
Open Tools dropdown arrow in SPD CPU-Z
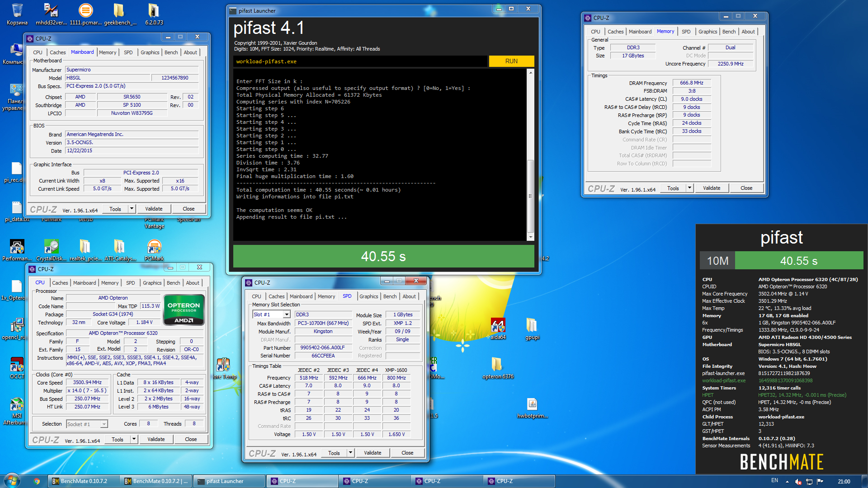tap(350, 453)
